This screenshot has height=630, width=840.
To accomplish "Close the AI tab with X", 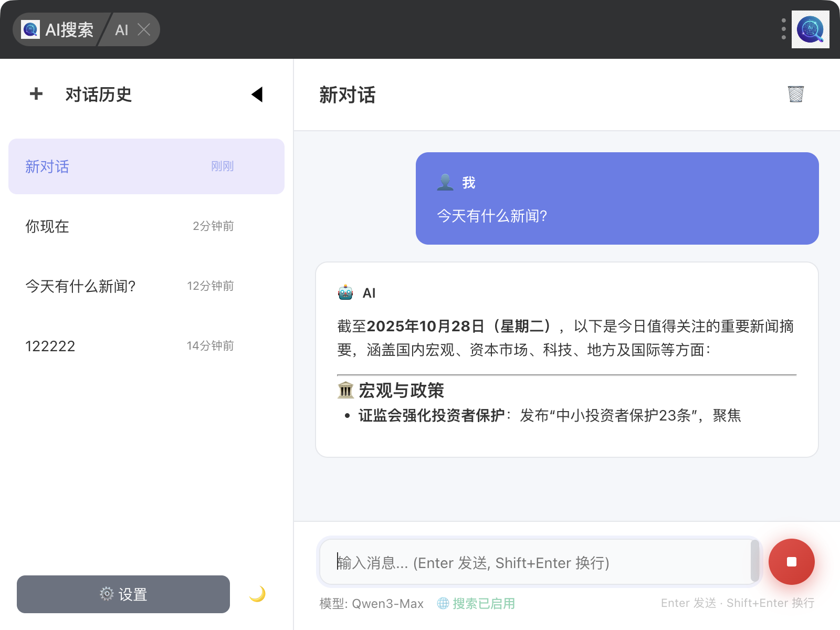I will (144, 29).
